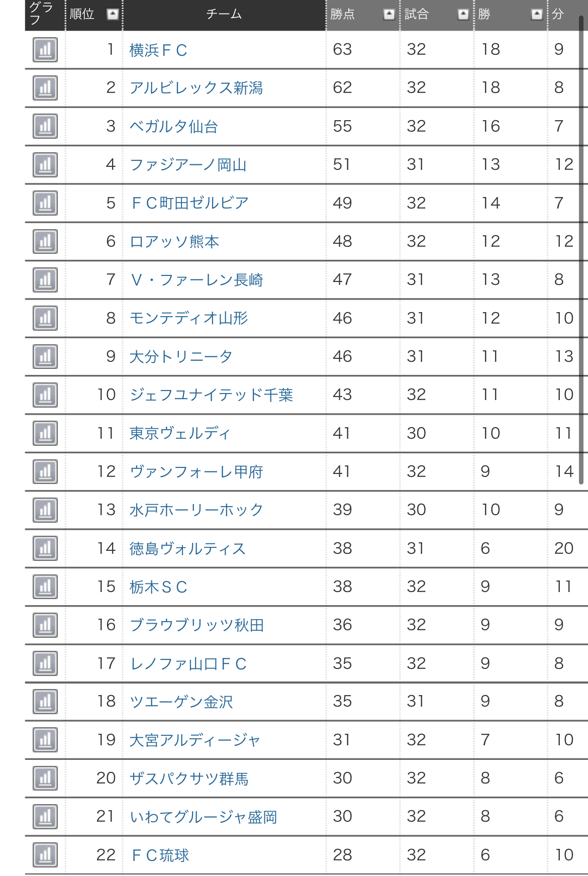Viewport: 588px width, 876px height.
Task: Open ジェフユナイテッド千葉 team link
Action: (x=211, y=395)
